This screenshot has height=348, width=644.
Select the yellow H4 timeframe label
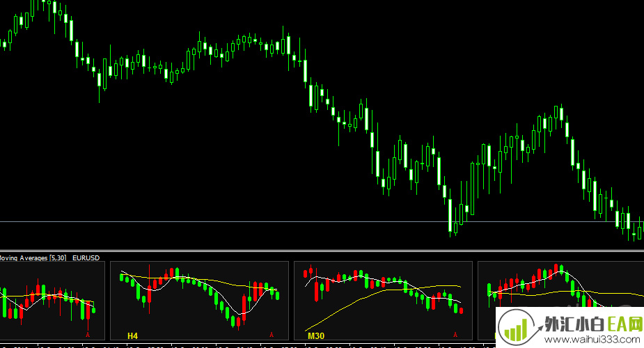pos(132,335)
